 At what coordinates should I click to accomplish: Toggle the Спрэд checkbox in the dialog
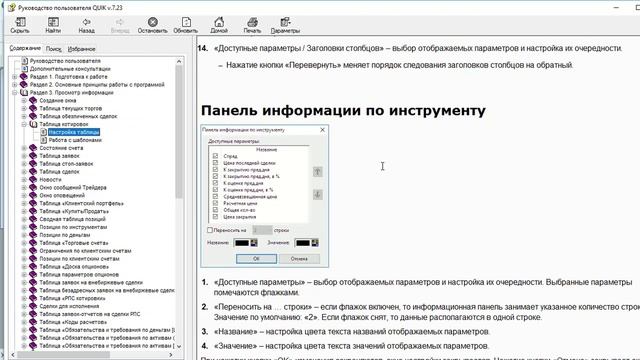click(x=216, y=156)
